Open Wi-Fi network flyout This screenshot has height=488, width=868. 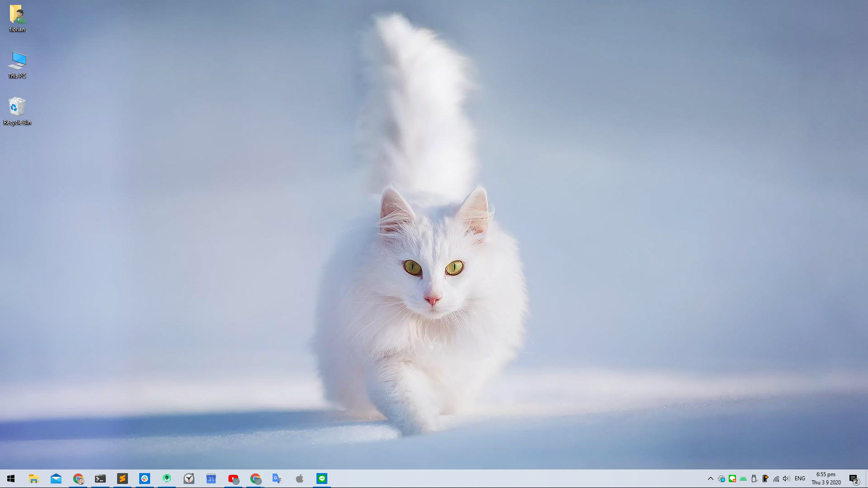pyautogui.click(x=776, y=479)
